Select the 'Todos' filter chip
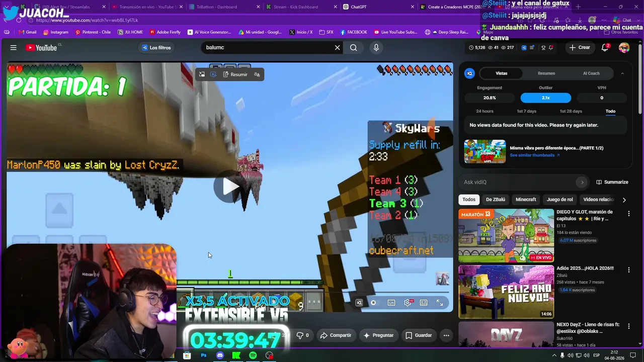The width and height of the screenshot is (644, 362). (469, 200)
